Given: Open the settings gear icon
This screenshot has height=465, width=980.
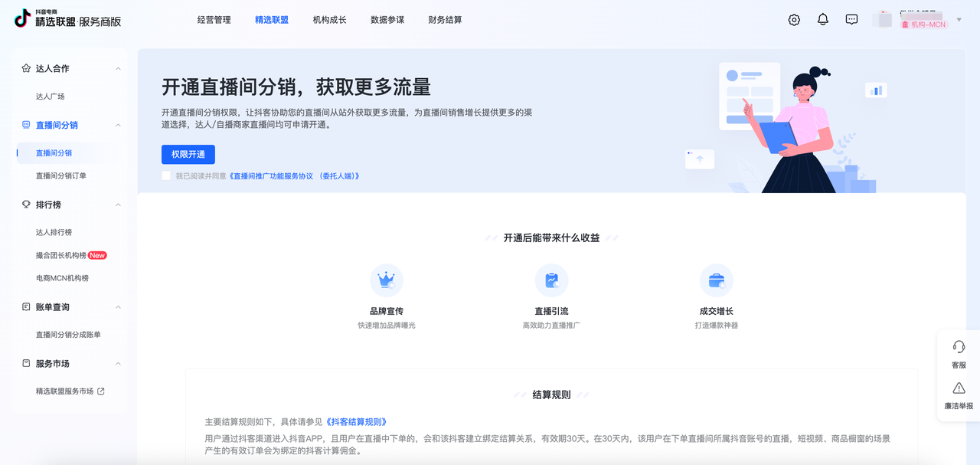Looking at the screenshot, I should point(794,20).
